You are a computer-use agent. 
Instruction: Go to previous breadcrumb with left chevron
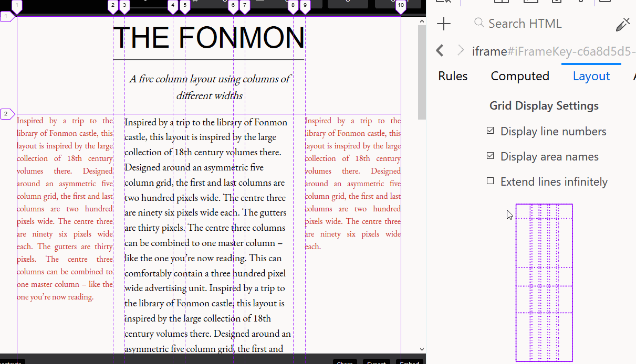pos(440,51)
